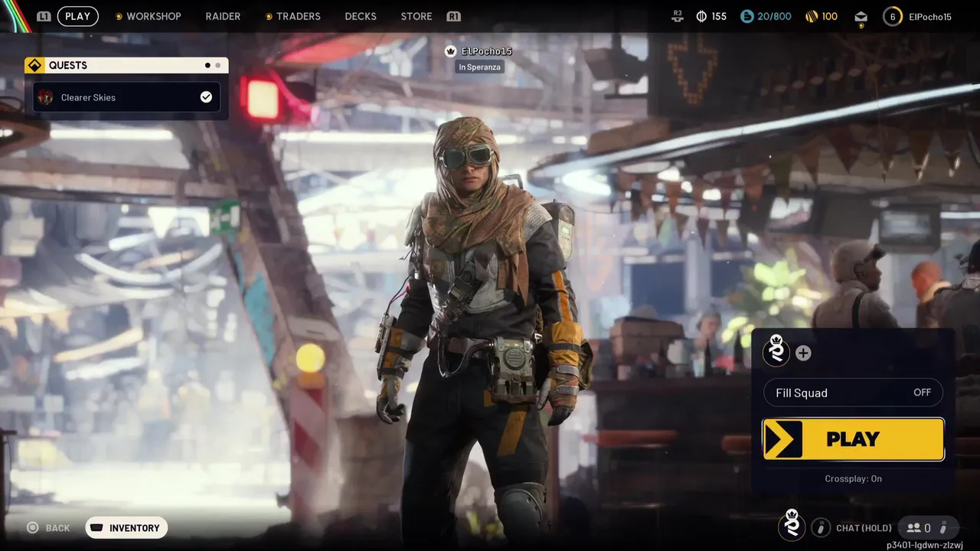Click the touchpad icon in INVENTORY button
The width and height of the screenshot is (980, 551).
[97, 528]
